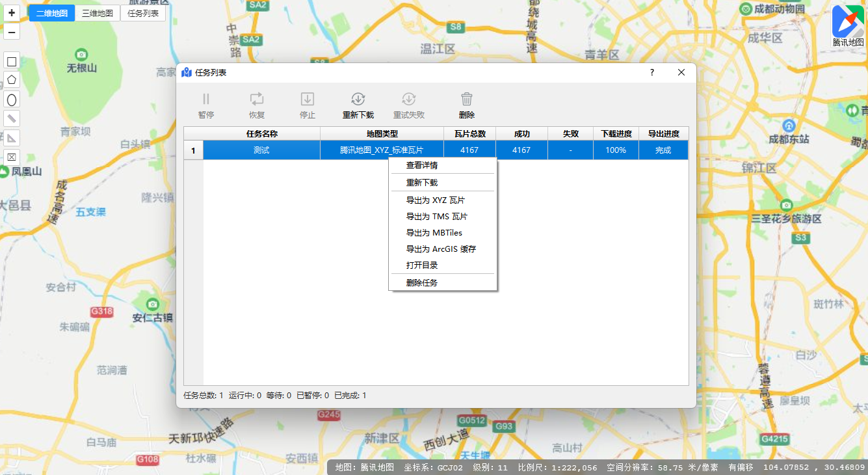
Task: Select row number 1 header
Action: [x=193, y=150]
